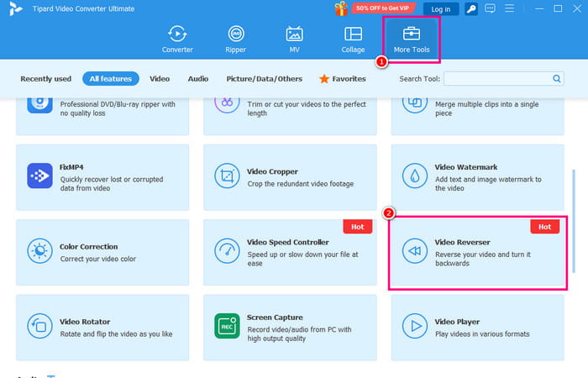Click the Hot badge on Video Speed Controller
The image size is (588, 378).
click(x=357, y=227)
